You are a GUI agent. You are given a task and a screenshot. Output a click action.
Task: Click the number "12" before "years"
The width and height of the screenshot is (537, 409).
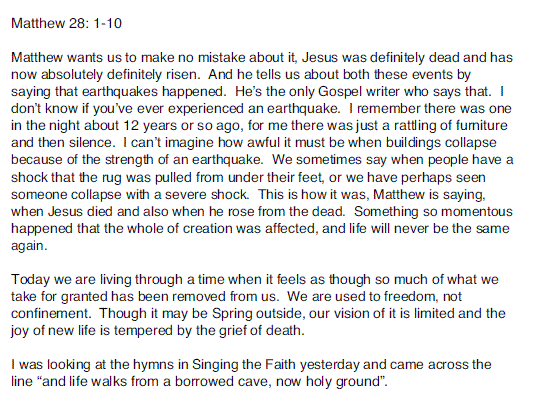point(132,126)
